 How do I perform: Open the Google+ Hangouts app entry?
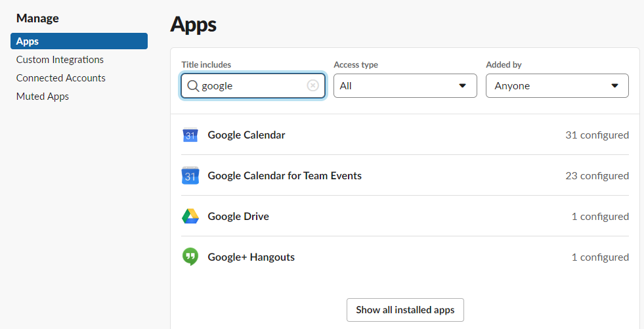click(405, 257)
